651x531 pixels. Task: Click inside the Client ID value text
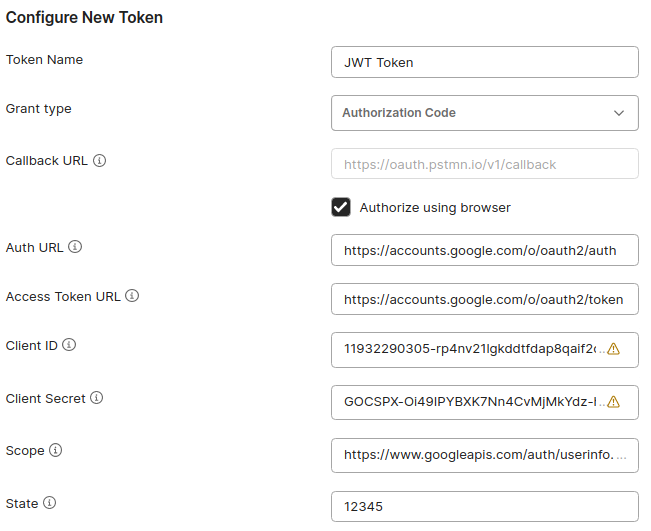pyautogui.click(x=468, y=350)
